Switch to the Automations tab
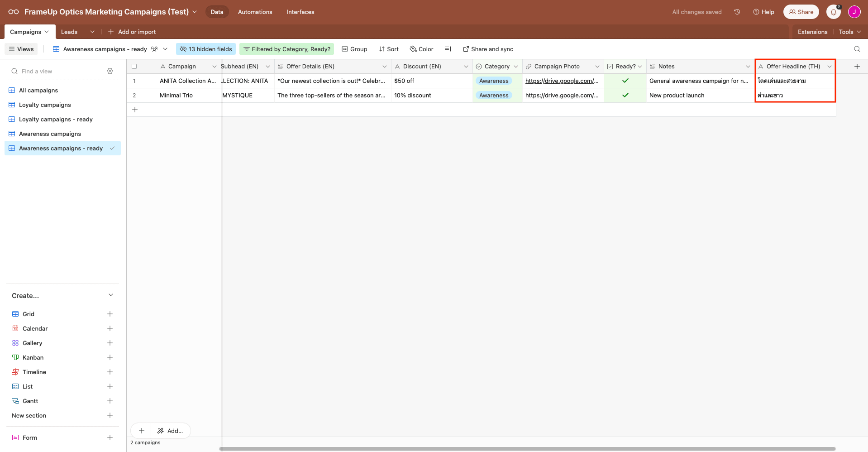Viewport: 868px width, 452px height. tap(255, 12)
